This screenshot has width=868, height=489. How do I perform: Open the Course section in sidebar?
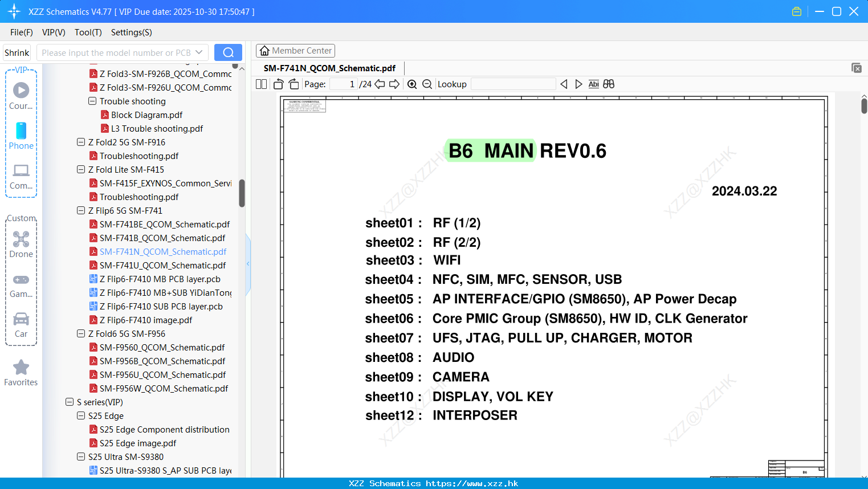(21, 96)
